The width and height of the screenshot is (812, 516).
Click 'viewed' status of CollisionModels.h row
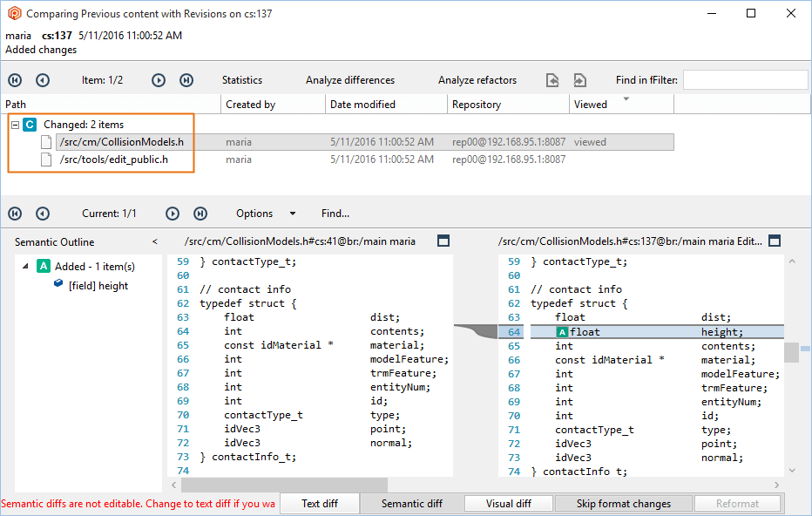tap(590, 142)
